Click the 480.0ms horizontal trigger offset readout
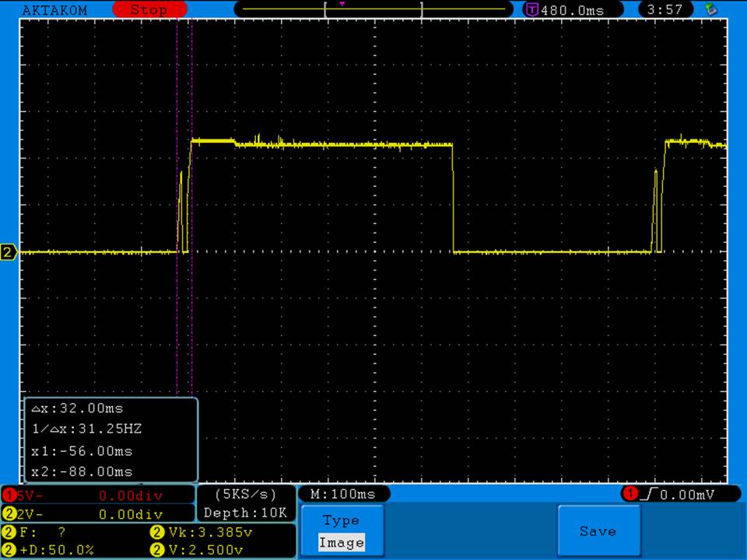The height and width of the screenshot is (560, 747). [x=572, y=10]
